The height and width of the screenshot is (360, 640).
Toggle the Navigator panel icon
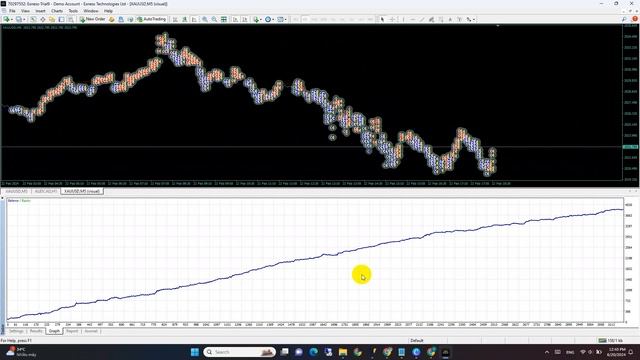pos(52,19)
